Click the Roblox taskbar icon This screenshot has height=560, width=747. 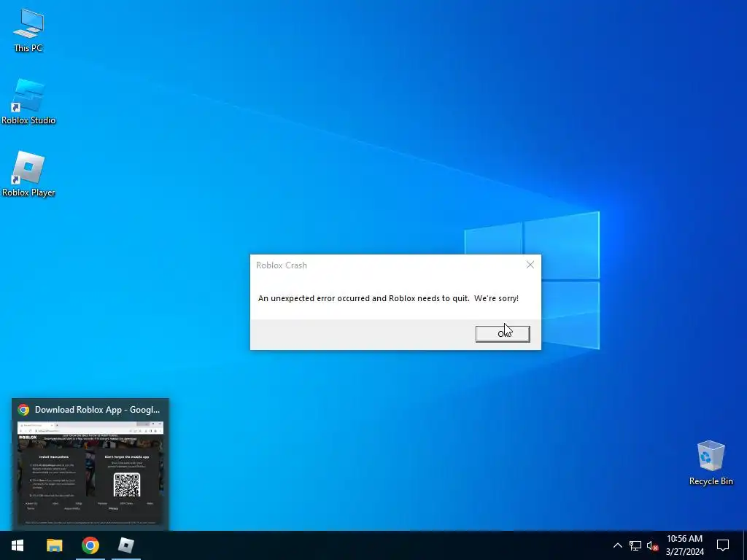(125, 545)
